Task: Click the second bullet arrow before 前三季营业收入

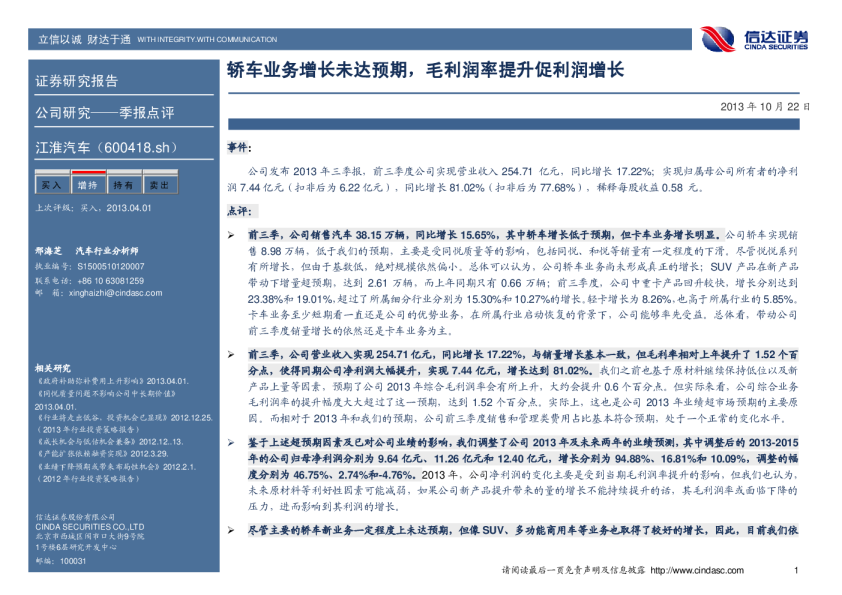Action: 231,354
